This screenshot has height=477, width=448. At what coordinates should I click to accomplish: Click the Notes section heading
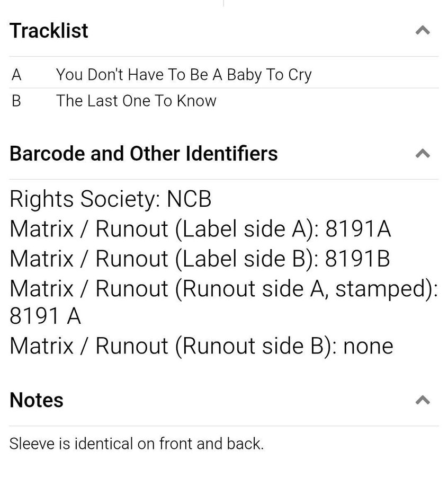pos(37,400)
